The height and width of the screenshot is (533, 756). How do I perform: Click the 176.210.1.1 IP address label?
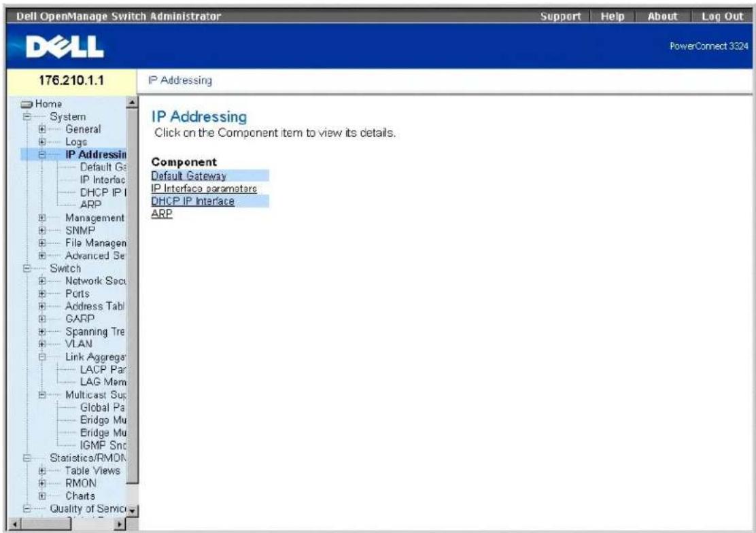(x=71, y=80)
